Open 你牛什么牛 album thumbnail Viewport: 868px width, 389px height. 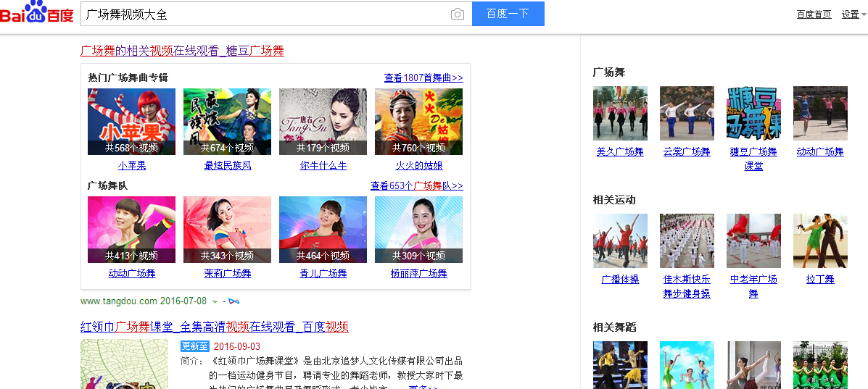[x=323, y=122]
